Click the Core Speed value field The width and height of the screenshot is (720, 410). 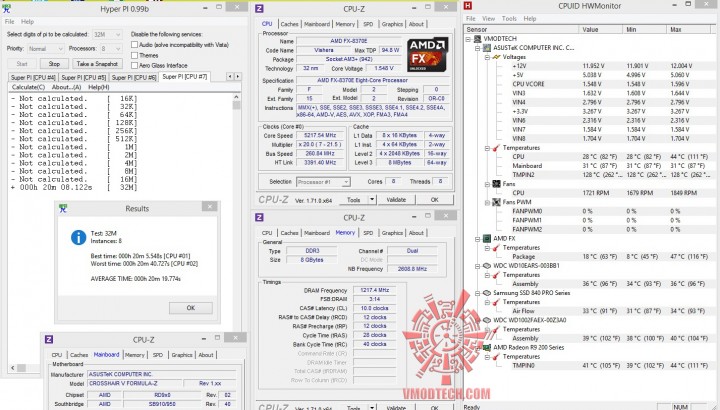pos(320,135)
